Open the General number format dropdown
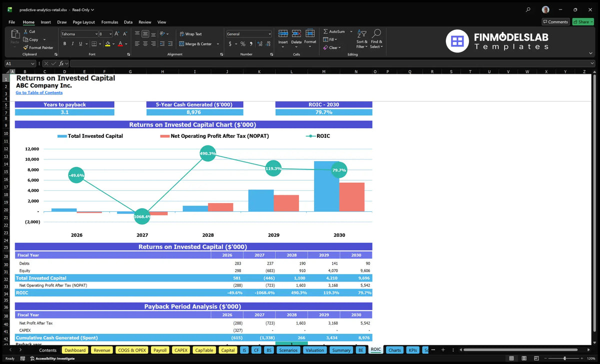The height and width of the screenshot is (364, 600). pyautogui.click(x=269, y=34)
